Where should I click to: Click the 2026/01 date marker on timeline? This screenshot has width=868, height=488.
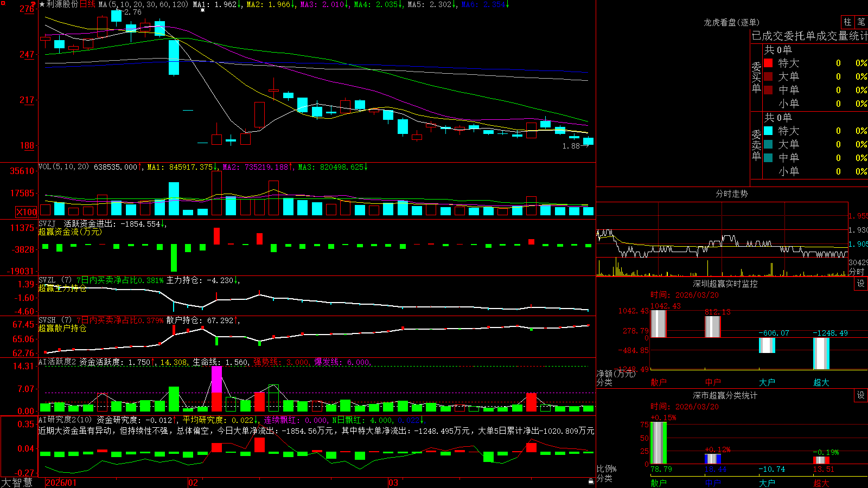coord(61,483)
